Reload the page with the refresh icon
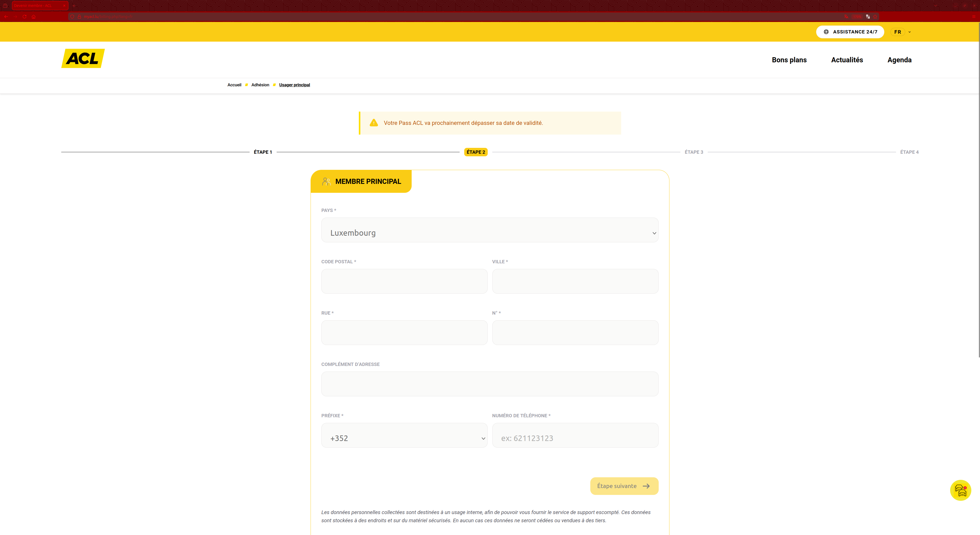 tap(24, 17)
